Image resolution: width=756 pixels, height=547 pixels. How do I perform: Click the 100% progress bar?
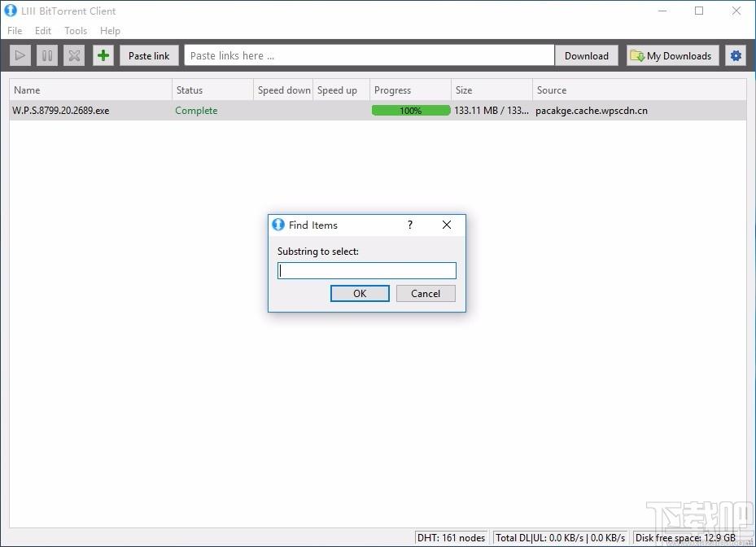point(411,111)
